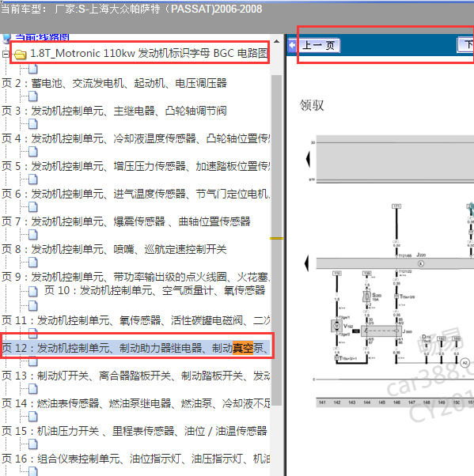The height and width of the screenshot is (476, 474).
Task: Click the document icon of 页 6 entry
Action: click(x=32, y=179)
